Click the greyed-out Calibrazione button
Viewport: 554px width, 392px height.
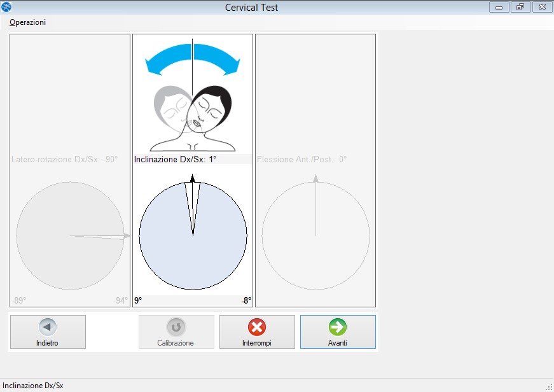[176, 332]
